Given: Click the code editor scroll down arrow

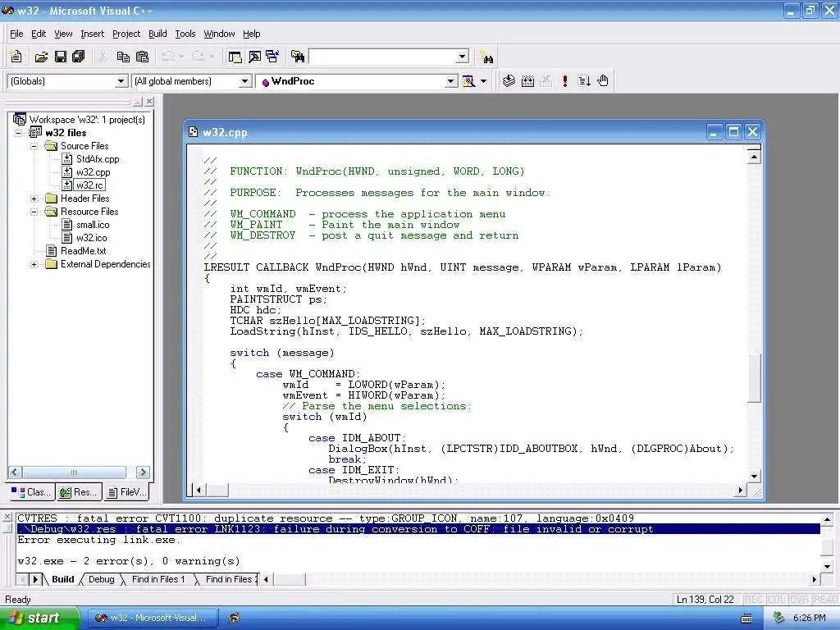Looking at the screenshot, I should coord(755,477).
